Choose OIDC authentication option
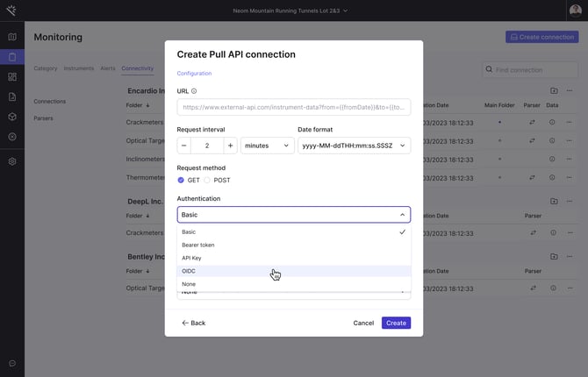This screenshot has width=588, height=377. (x=294, y=271)
